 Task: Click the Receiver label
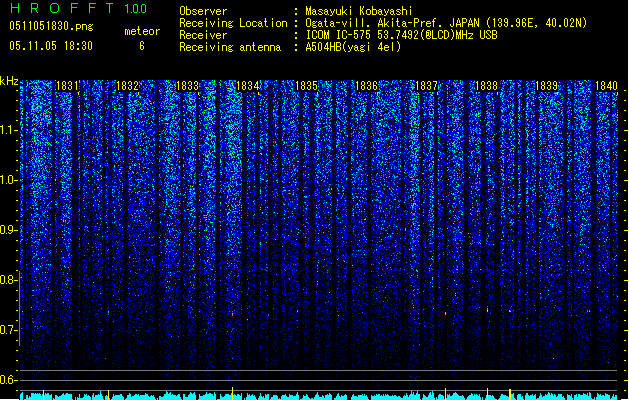coord(203,35)
